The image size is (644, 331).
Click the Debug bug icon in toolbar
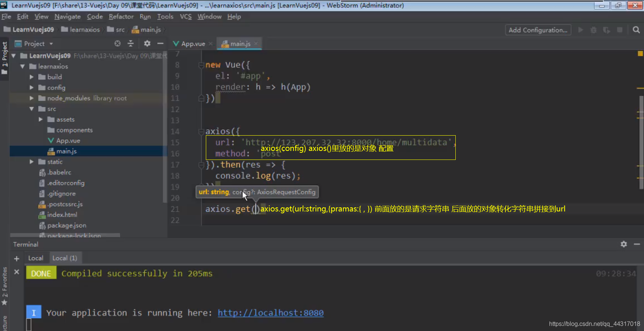pyautogui.click(x=593, y=30)
